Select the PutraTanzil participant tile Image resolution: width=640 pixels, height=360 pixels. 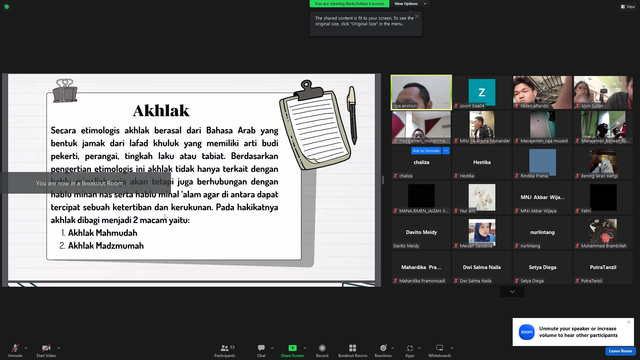(x=603, y=267)
